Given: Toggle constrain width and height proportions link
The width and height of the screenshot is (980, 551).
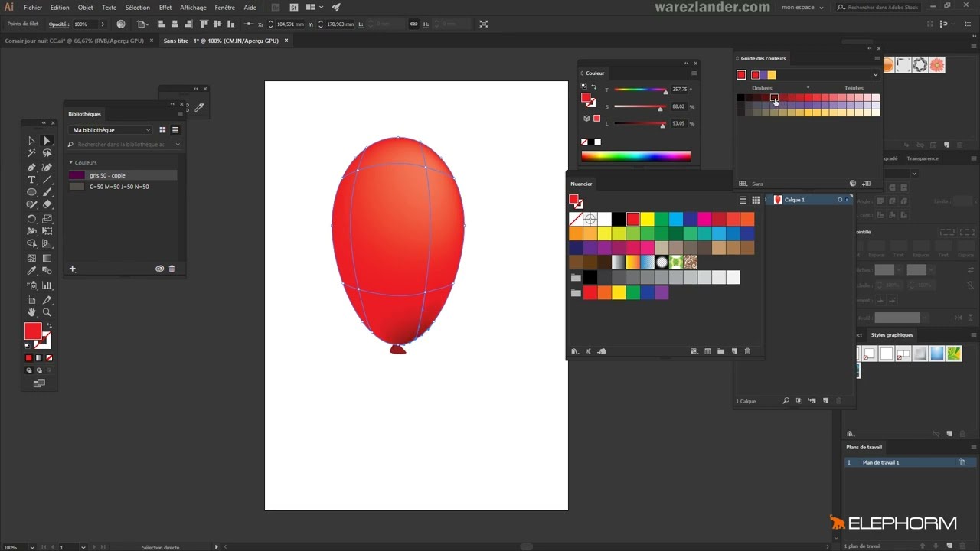Looking at the screenshot, I should (414, 24).
